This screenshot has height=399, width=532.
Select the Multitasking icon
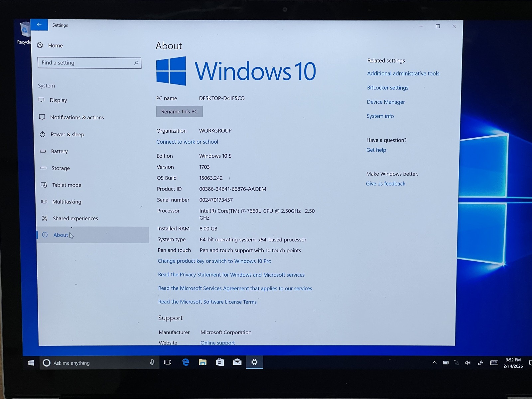[44, 201]
